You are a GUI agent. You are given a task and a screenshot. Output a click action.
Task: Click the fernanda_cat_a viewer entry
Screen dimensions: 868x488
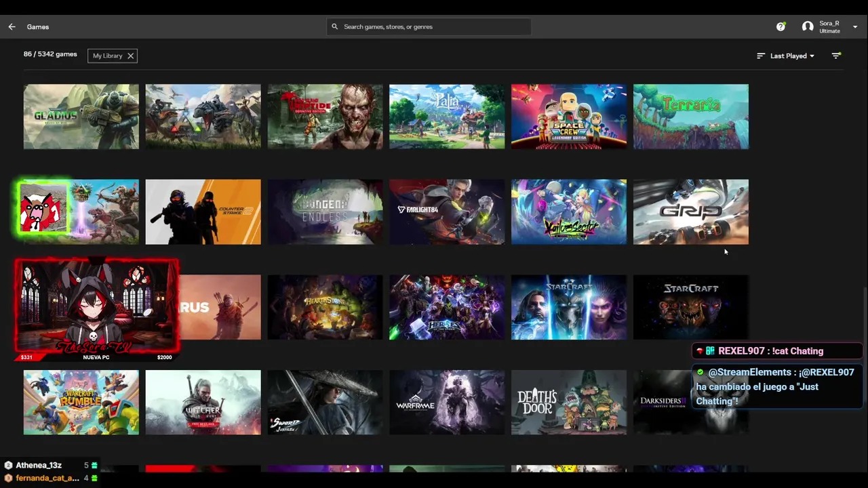click(x=51, y=478)
